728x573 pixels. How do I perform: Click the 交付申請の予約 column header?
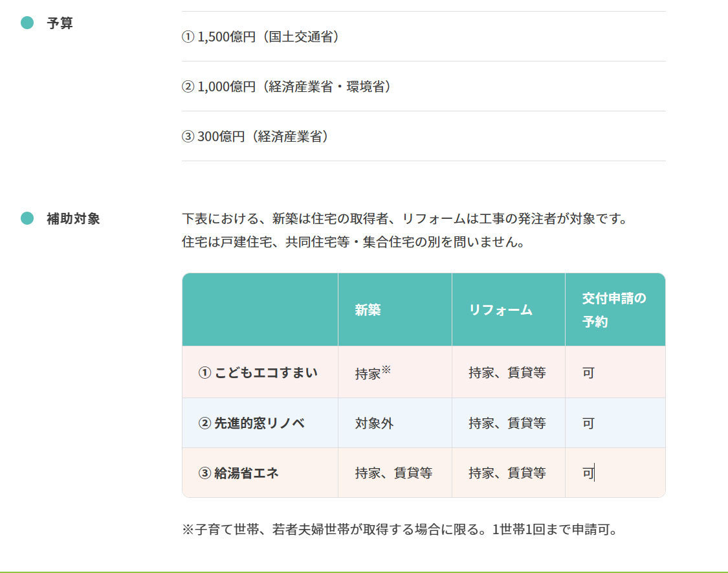click(614, 309)
